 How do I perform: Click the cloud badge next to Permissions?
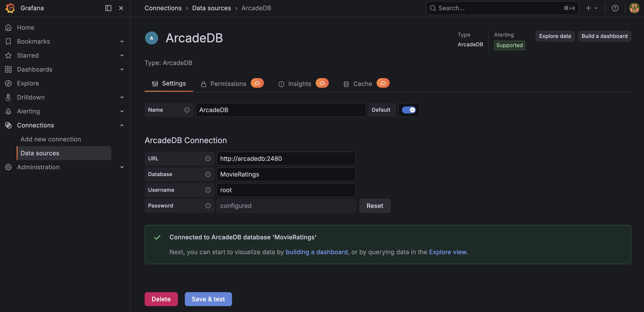[x=257, y=83]
